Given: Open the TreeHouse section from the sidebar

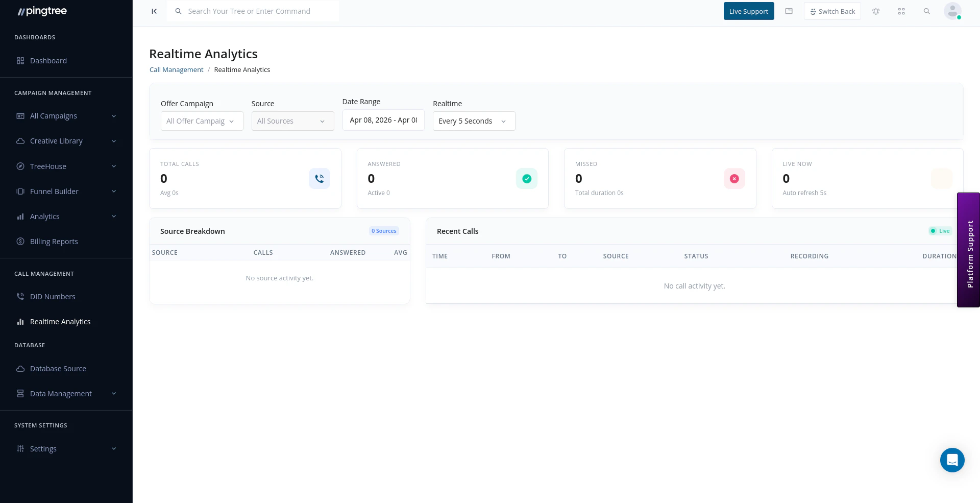Looking at the screenshot, I should click(47, 166).
